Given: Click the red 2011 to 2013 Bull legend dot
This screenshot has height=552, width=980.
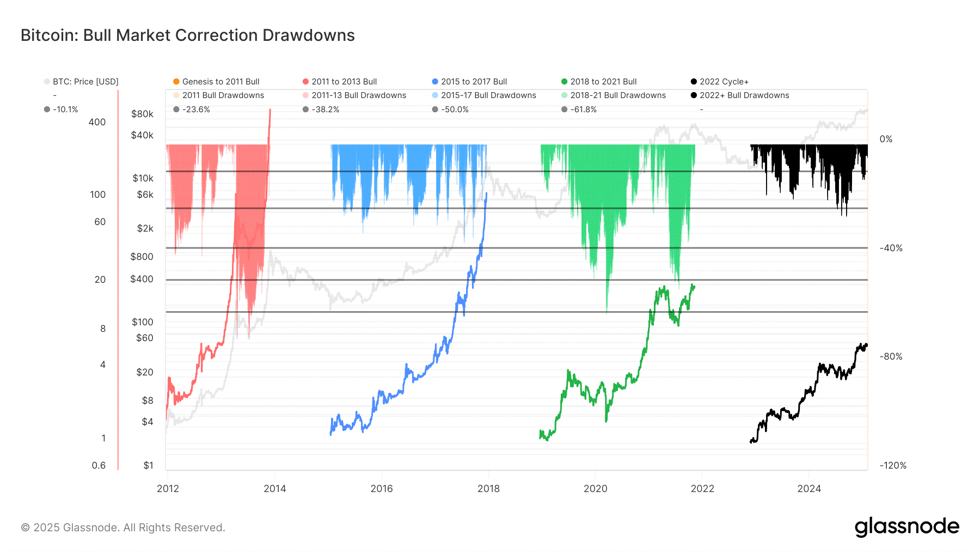Looking at the screenshot, I should click(x=305, y=82).
